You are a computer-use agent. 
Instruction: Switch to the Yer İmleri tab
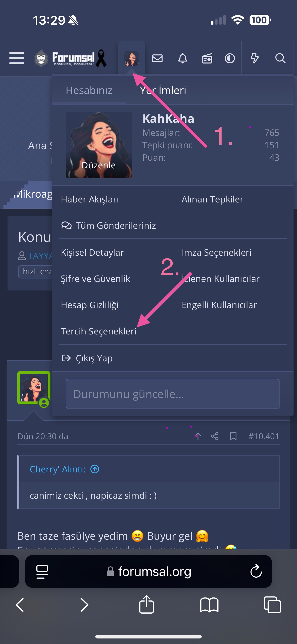pyautogui.click(x=163, y=90)
